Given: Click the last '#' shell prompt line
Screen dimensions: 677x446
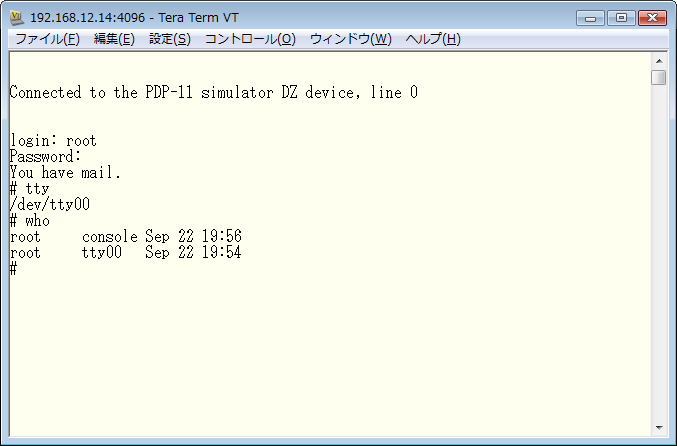Looking at the screenshot, I should click(14, 269).
